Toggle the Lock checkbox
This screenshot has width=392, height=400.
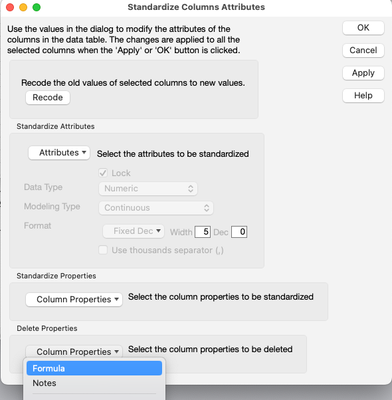(x=103, y=173)
